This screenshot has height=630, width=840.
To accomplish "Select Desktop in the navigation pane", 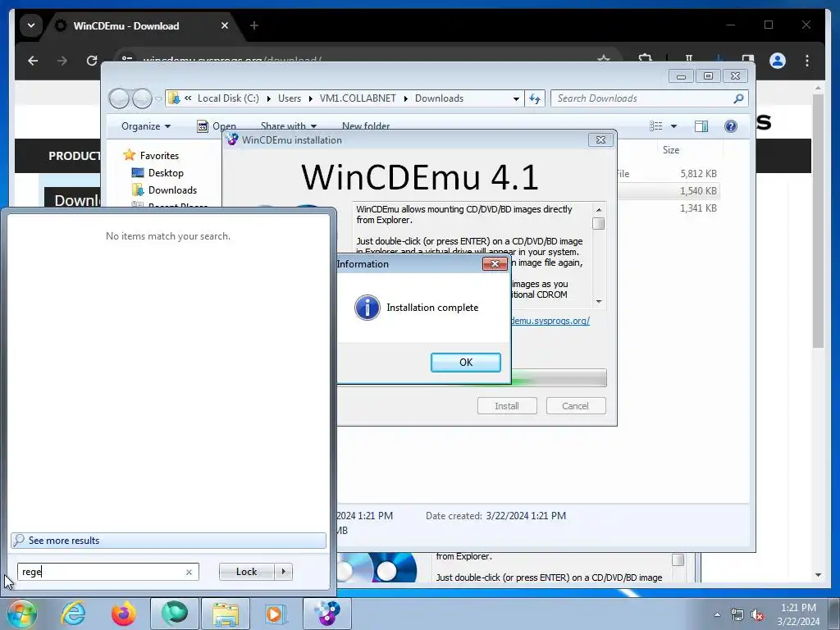I will point(166,173).
